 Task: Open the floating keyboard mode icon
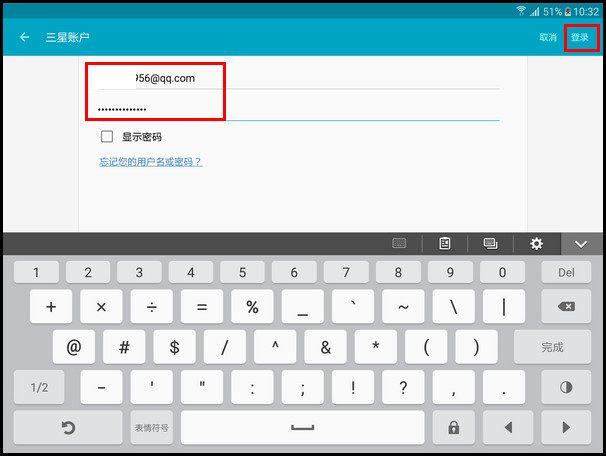click(x=490, y=243)
